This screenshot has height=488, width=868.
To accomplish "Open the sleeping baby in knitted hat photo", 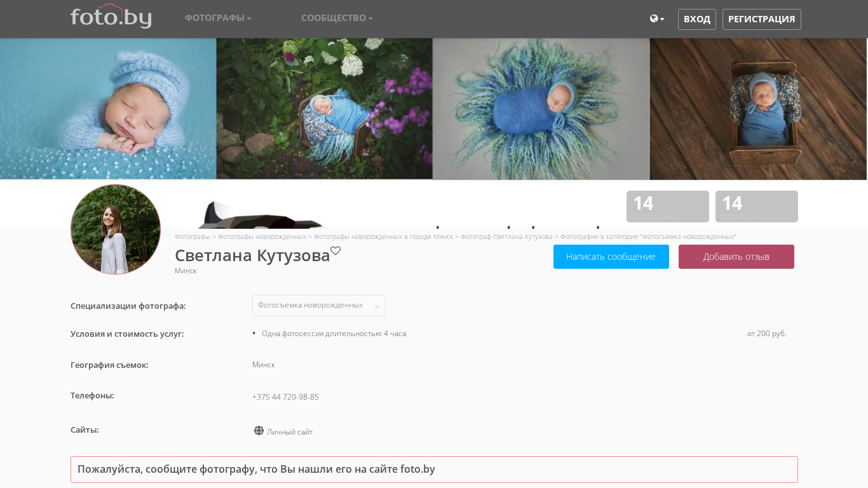I will tap(108, 109).
